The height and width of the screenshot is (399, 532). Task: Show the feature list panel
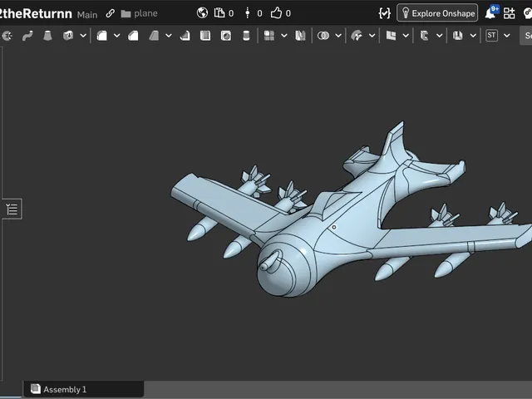[12, 209]
